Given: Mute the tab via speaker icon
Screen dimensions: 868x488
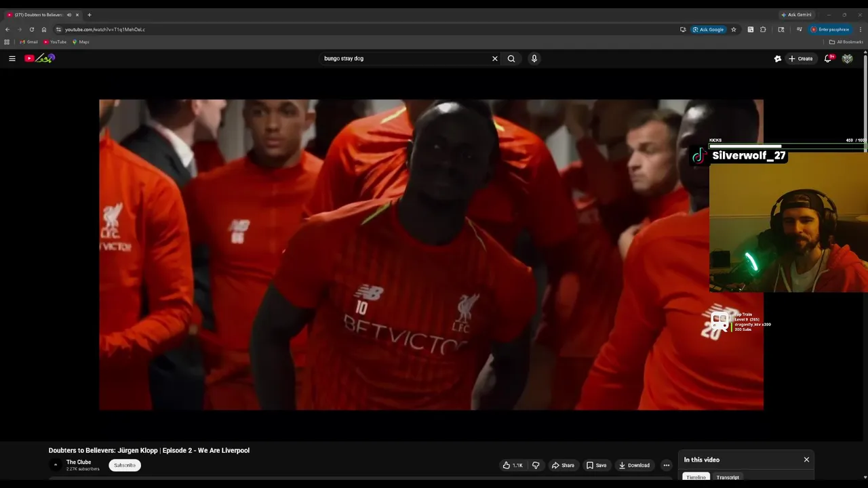Looking at the screenshot, I should [x=68, y=14].
